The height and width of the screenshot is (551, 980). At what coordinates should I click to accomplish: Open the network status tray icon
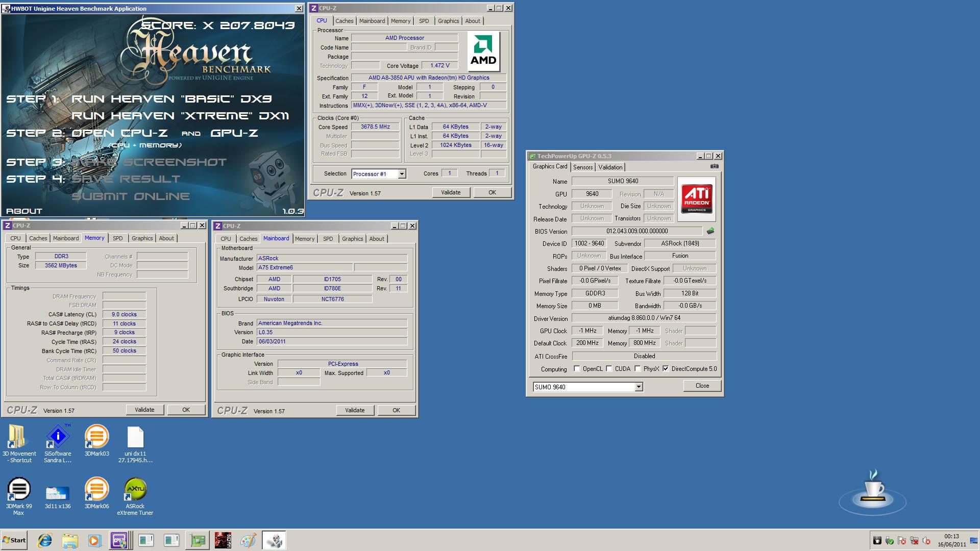(914, 540)
